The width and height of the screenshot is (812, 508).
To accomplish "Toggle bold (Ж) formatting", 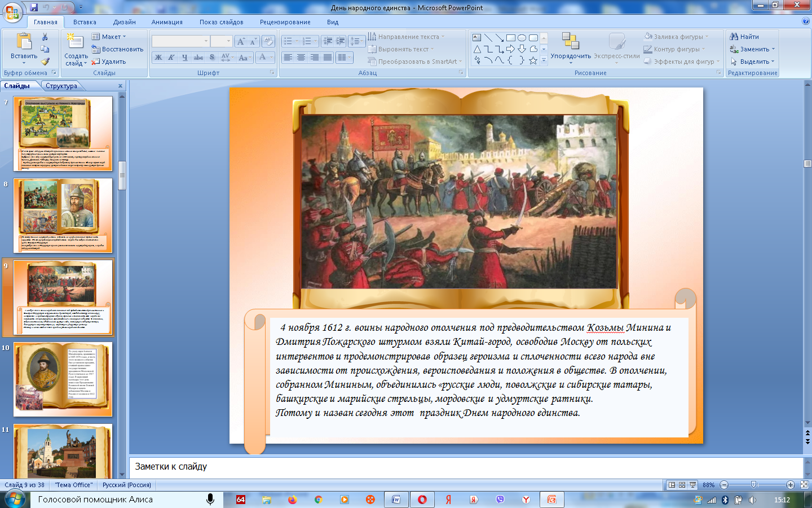I will tap(158, 58).
